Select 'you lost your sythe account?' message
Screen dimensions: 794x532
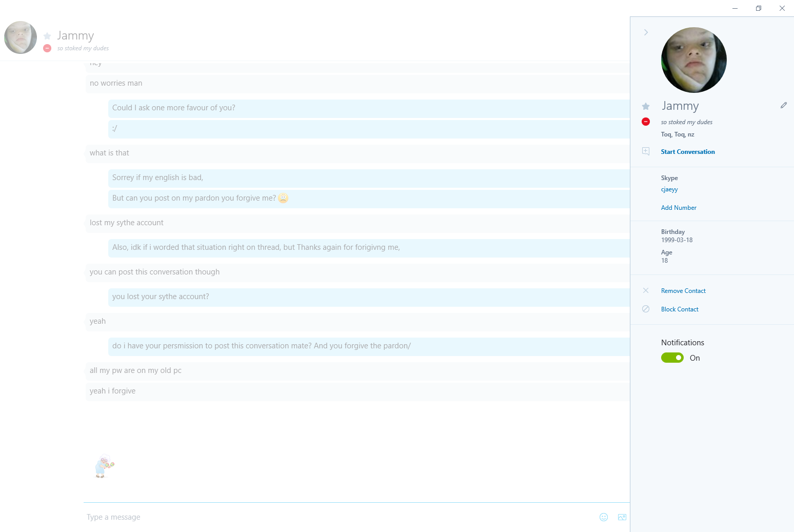tap(369, 297)
